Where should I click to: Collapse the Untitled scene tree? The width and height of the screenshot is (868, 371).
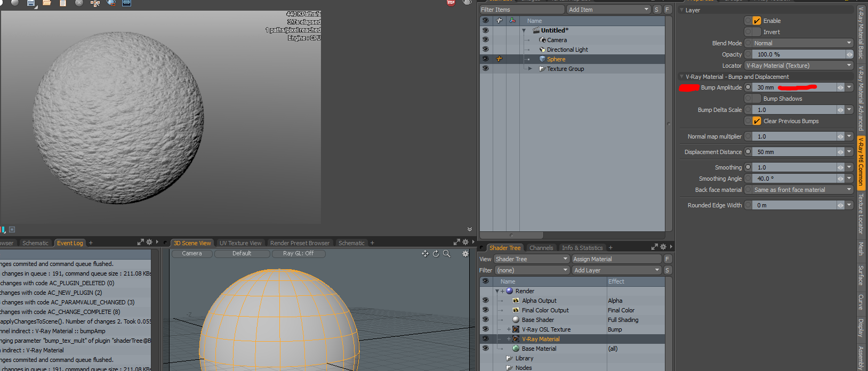[x=524, y=30]
